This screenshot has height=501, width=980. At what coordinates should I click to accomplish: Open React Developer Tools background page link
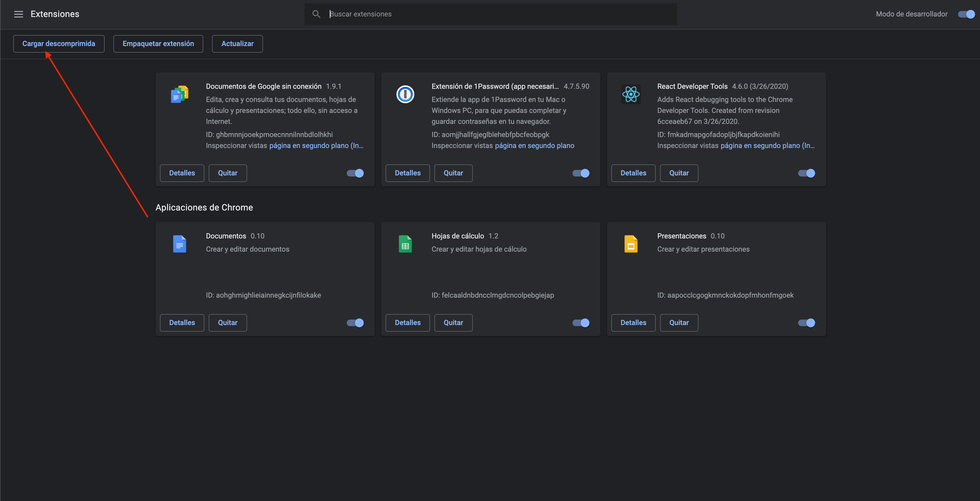tap(767, 146)
